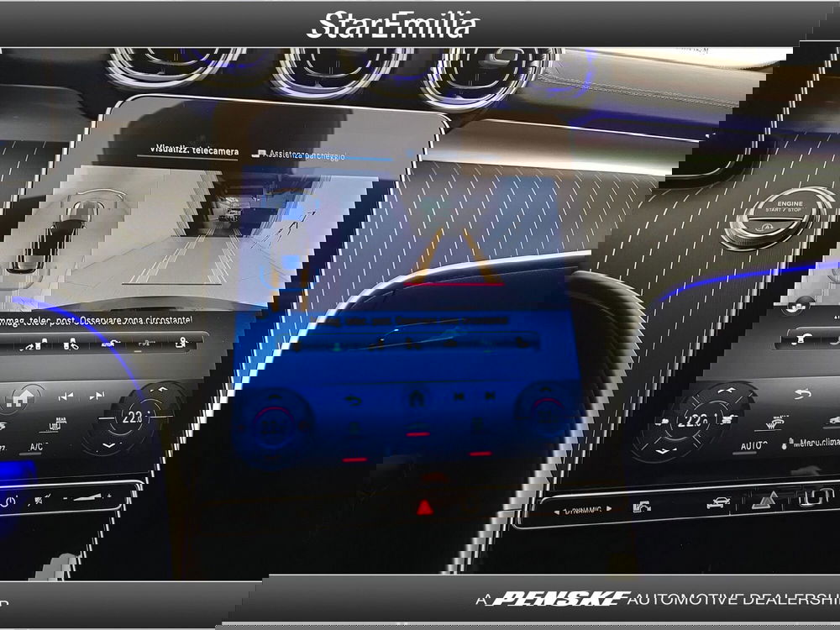Tap the parking camera icon beside DYNAMIC
The width and height of the screenshot is (840, 630).
[x=642, y=506]
